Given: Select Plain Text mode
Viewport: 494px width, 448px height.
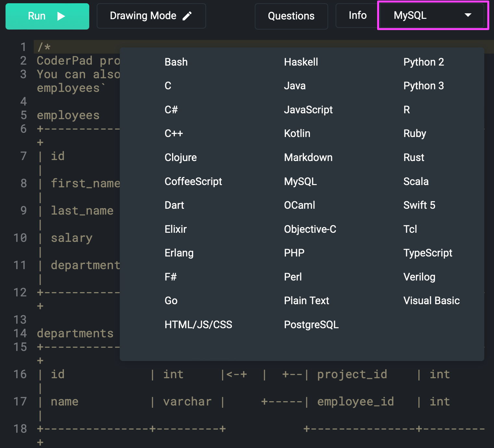Looking at the screenshot, I should point(306,301).
